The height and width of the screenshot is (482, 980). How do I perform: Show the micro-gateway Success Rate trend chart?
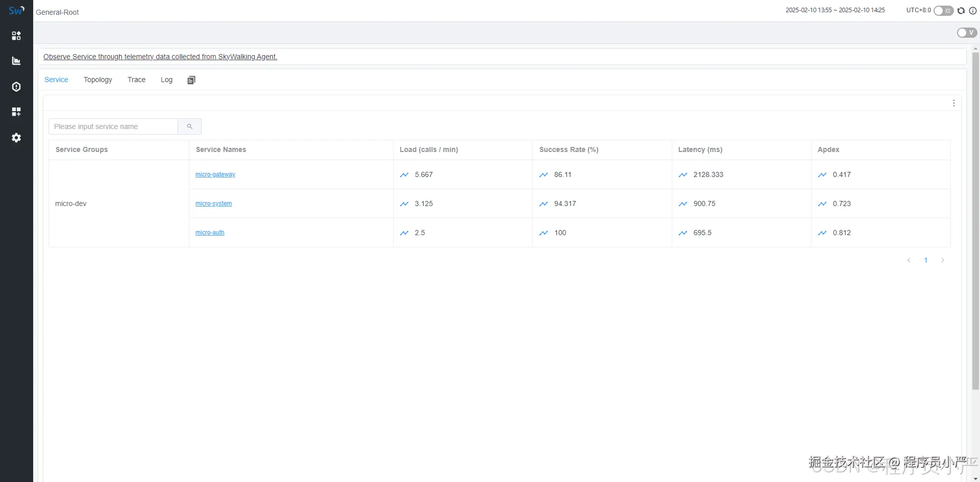544,175
